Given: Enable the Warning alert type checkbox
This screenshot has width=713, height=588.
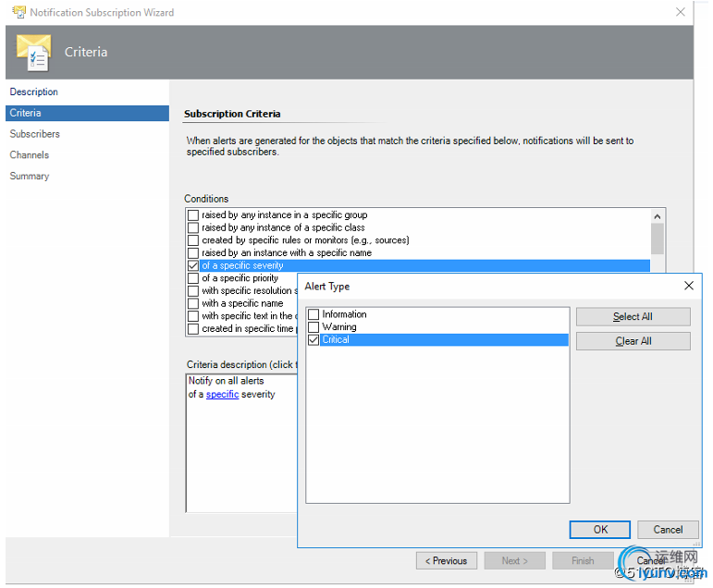Looking at the screenshot, I should (313, 327).
